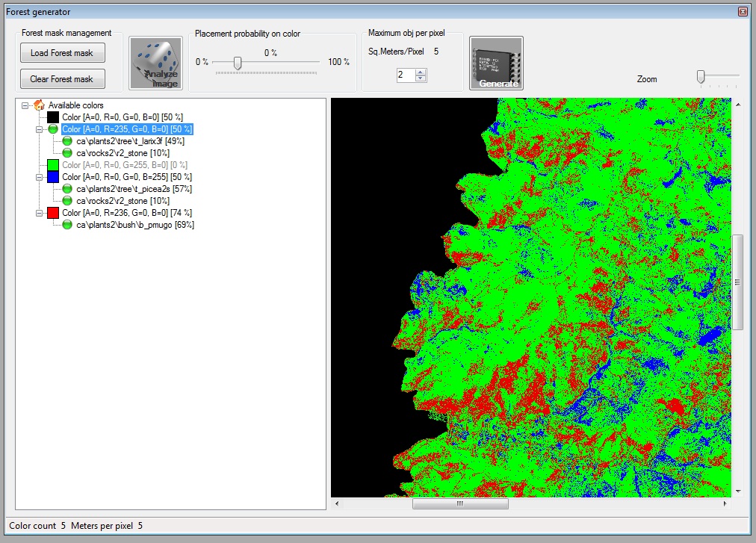The height and width of the screenshot is (543, 756).
Task: Click Available colors root label
Action: 75,105
